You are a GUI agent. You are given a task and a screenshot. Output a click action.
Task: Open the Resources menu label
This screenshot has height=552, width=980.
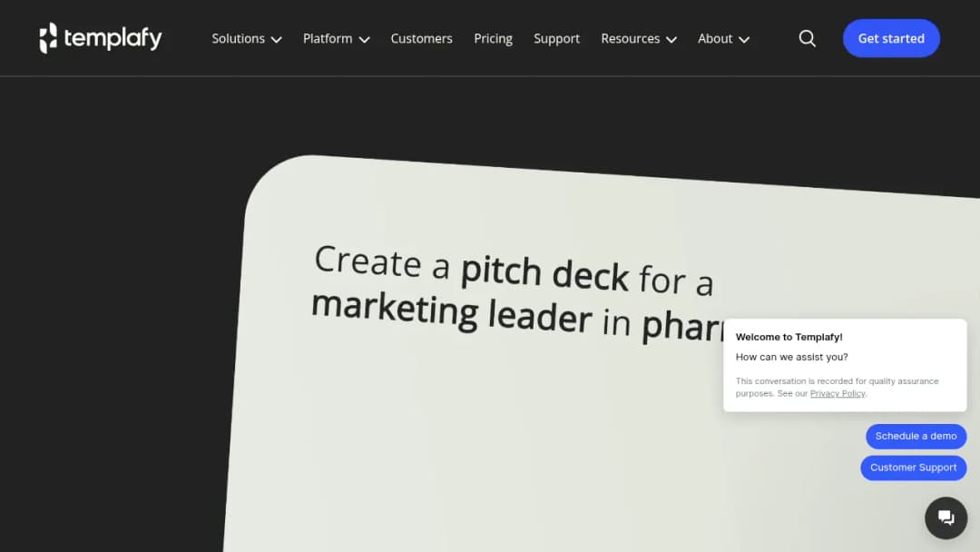pos(630,39)
